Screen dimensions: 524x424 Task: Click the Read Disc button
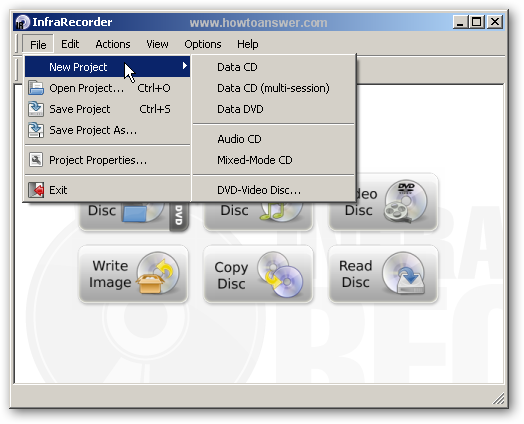pyautogui.click(x=383, y=274)
